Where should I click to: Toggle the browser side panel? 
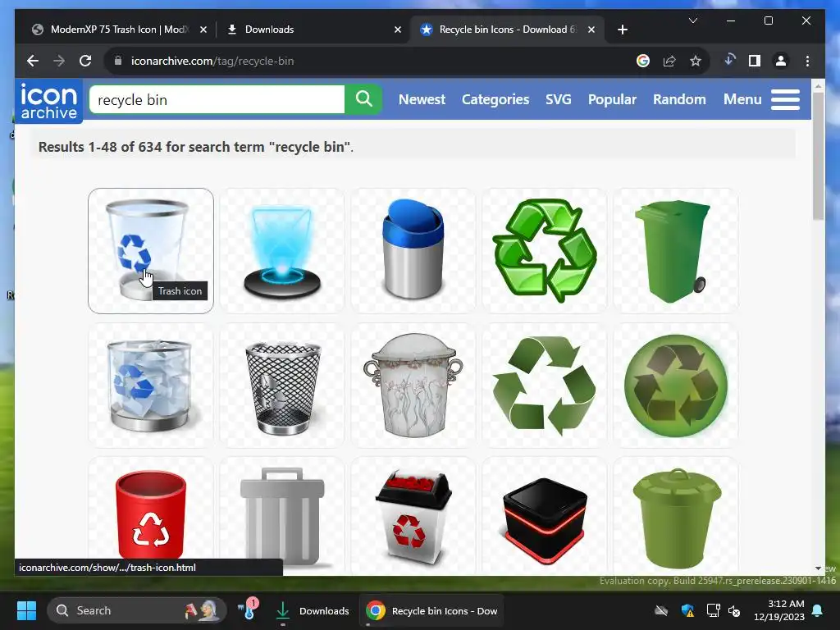(x=755, y=61)
